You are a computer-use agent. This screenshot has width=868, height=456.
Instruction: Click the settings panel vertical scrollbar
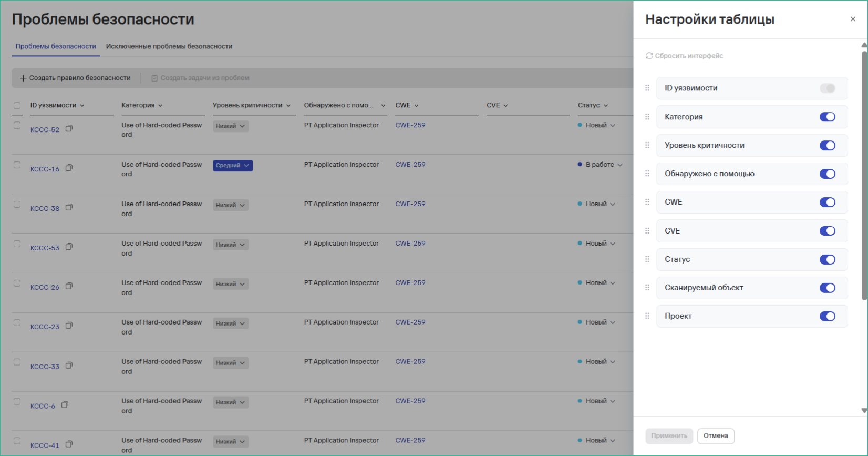coord(864,174)
